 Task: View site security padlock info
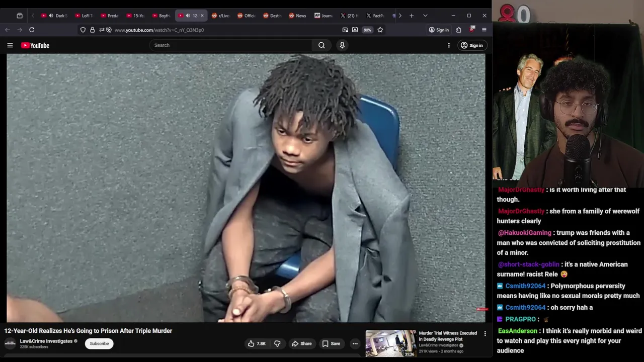tap(92, 30)
